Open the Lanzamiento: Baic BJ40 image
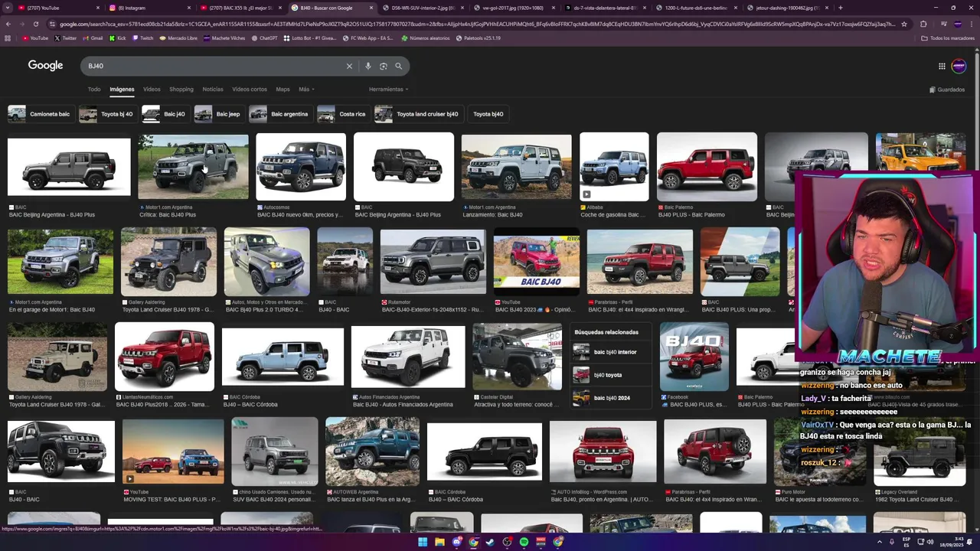Image resolution: width=980 pixels, height=551 pixels. [x=516, y=167]
